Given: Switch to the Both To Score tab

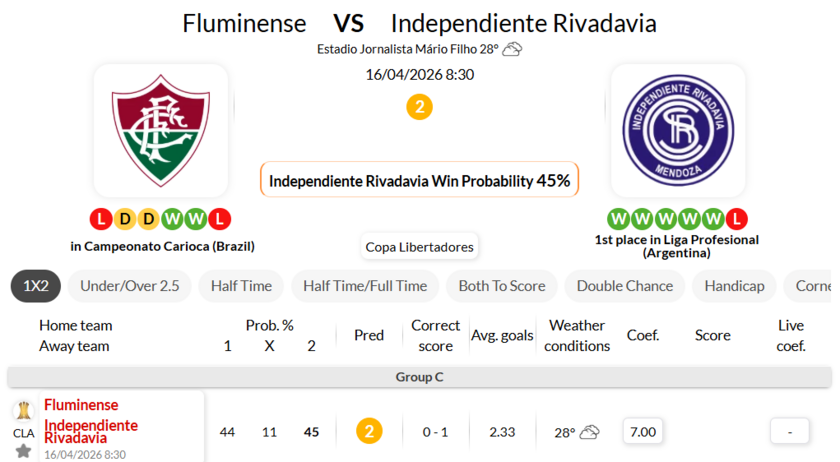Looking at the screenshot, I should [502, 286].
